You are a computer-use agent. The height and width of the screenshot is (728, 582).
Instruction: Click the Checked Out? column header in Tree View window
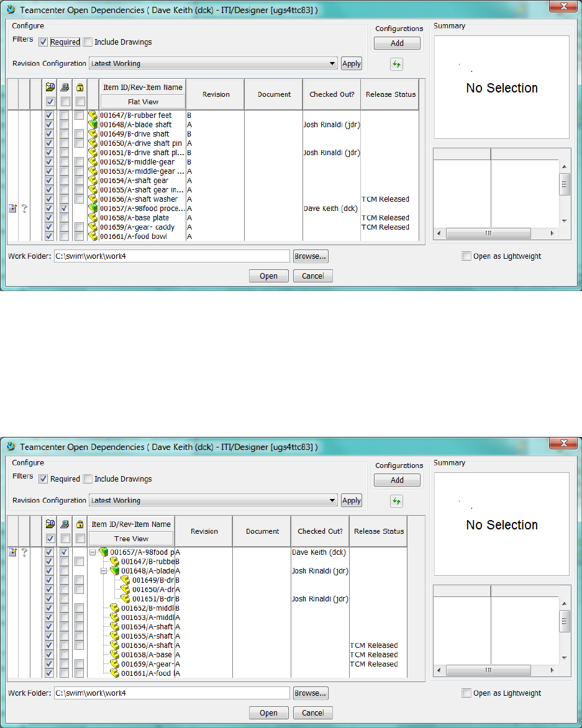(x=320, y=531)
